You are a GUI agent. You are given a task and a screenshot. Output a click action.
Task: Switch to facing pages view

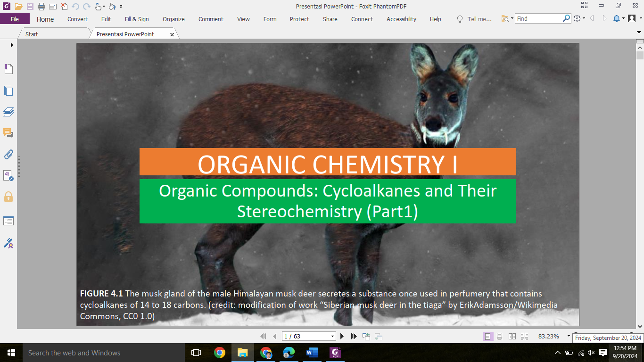point(512,337)
